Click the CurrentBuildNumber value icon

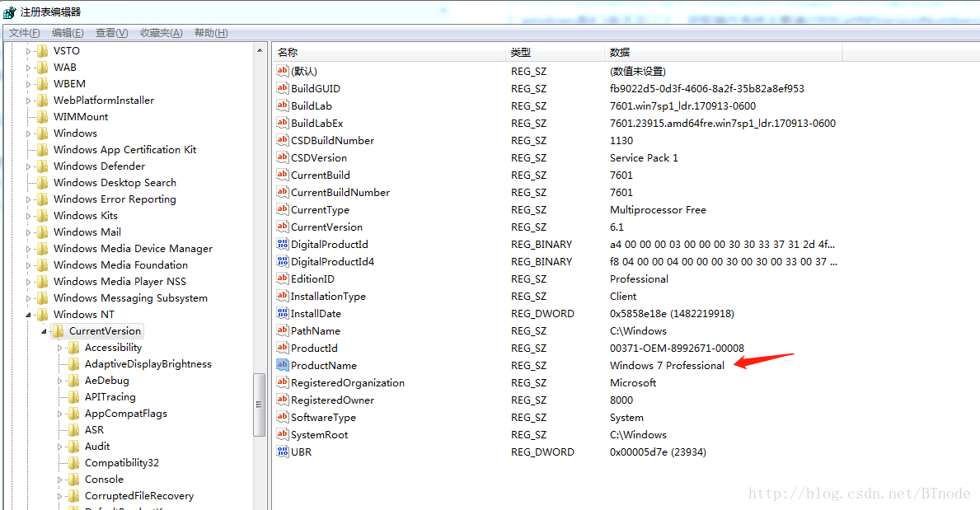pos(283,193)
